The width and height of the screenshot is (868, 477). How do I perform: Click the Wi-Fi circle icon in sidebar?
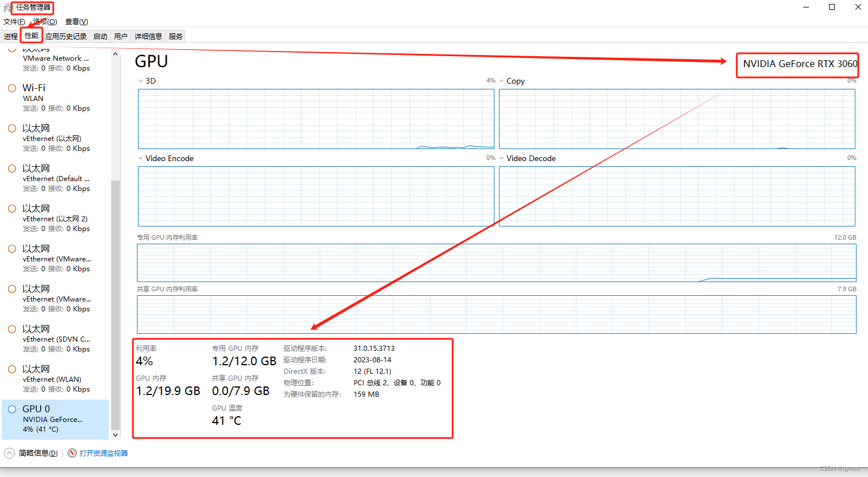pyautogui.click(x=12, y=88)
